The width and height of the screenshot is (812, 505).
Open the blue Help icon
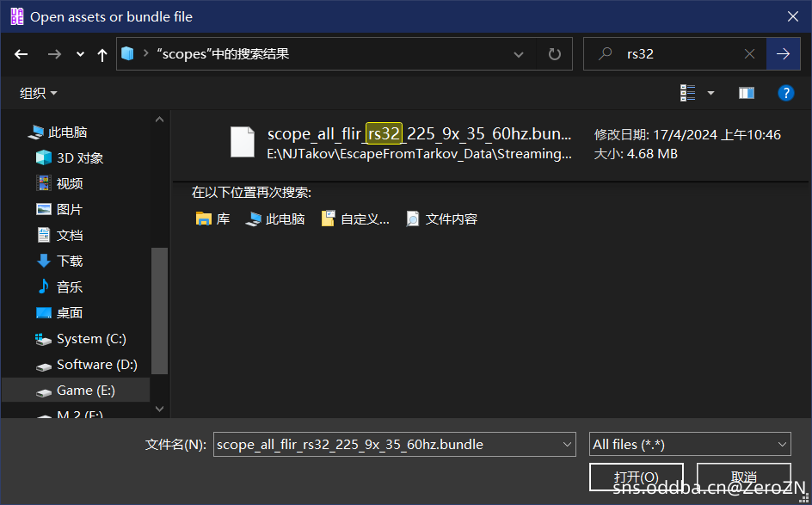click(x=785, y=93)
